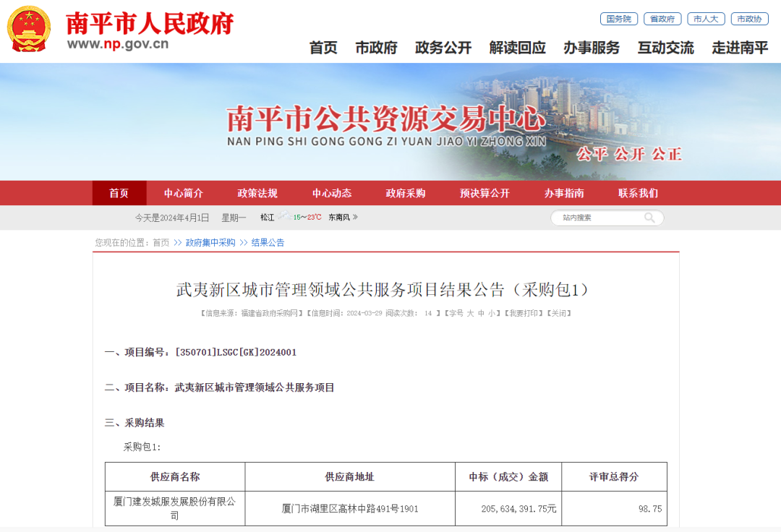This screenshot has width=781, height=532.
Task: Select 中心简介 in red bar
Action: click(184, 193)
